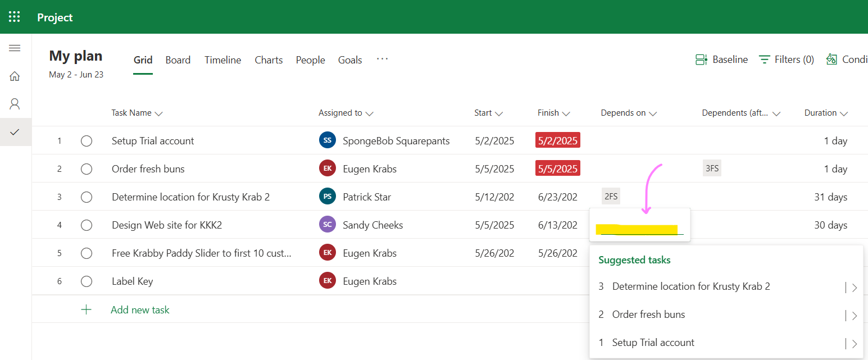Click start date 5/2/2025
The width and height of the screenshot is (868, 360).
(494, 141)
